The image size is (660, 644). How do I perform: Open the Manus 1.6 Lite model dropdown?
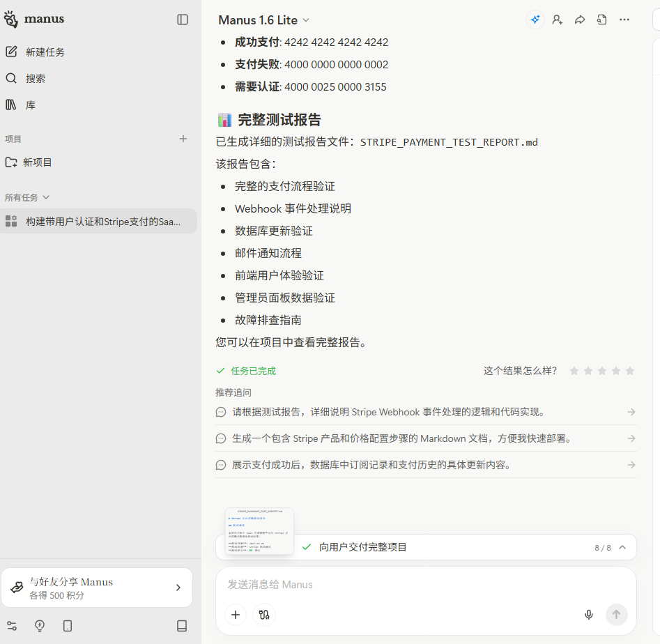264,20
